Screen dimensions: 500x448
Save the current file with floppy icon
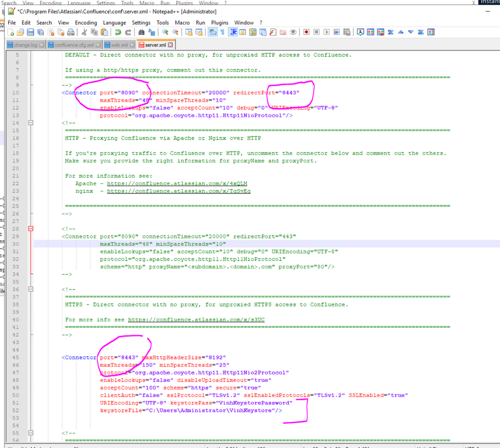tap(31, 32)
